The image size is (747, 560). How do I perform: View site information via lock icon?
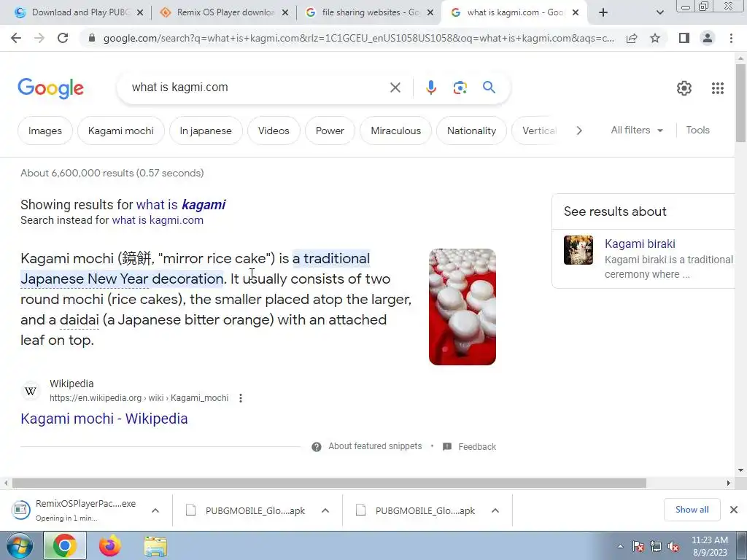pos(92,38)
